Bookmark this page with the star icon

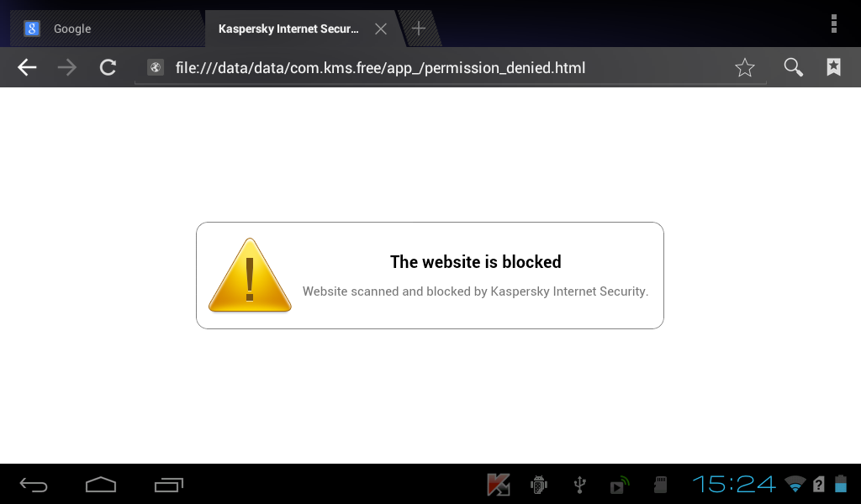pos(745,67)
